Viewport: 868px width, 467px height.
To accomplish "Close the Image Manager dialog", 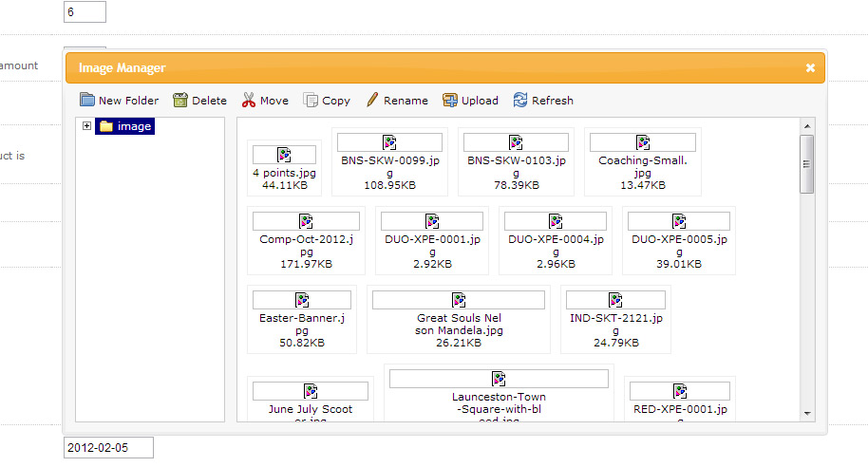I will 810,67.
